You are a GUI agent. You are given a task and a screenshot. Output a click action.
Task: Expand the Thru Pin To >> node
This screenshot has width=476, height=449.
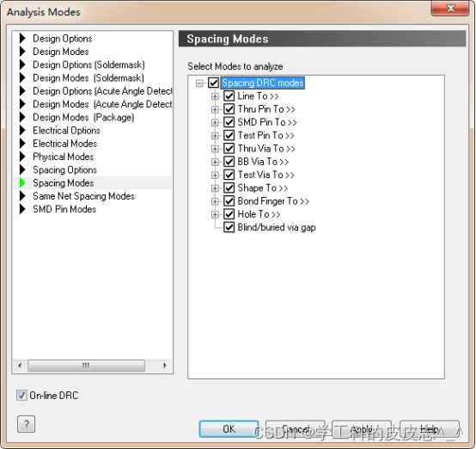(215, 109)
